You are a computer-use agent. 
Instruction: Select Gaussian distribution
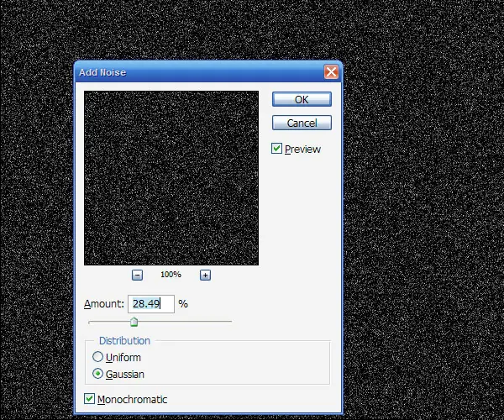pyautogui.click(x=97, y=374)
